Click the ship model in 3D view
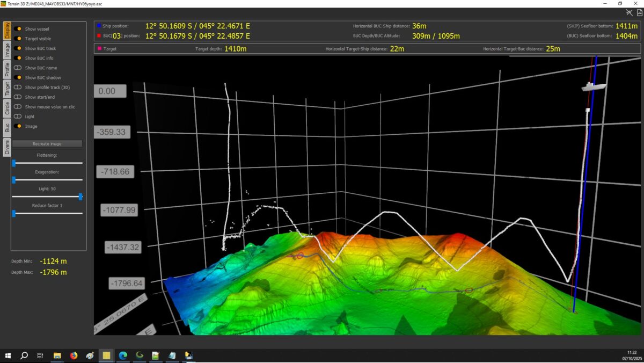The image size is (644, 363). [x=594, y=86]
